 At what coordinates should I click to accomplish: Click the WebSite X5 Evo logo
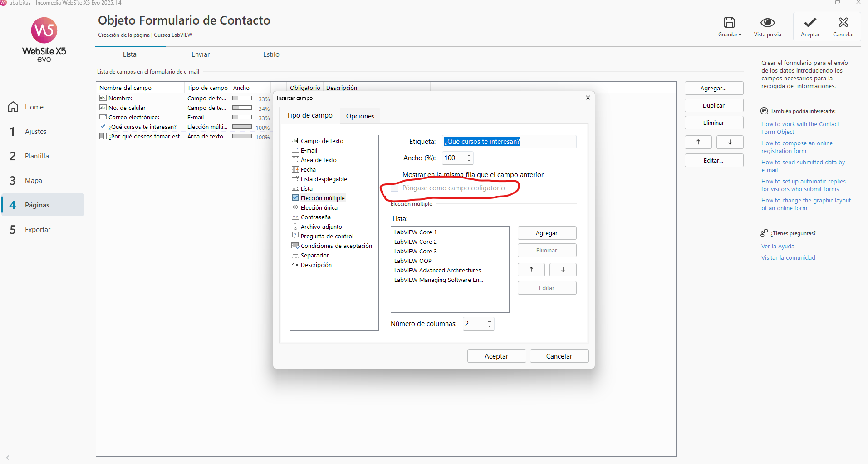click(x=44, y=40)
